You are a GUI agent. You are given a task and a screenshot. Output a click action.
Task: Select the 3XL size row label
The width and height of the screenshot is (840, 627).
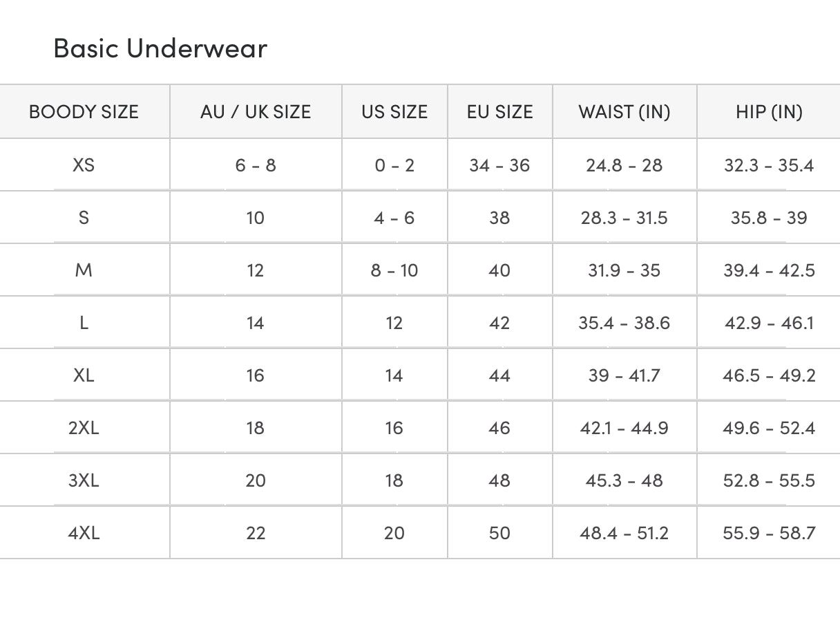(x=84, y=480)
